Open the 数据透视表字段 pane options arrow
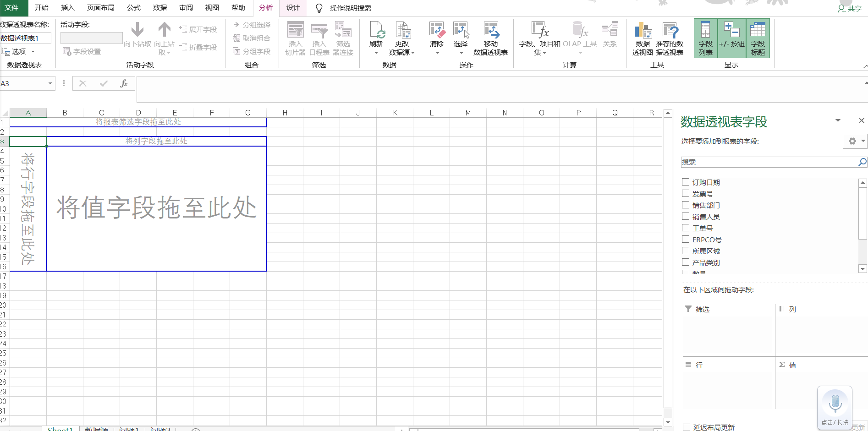Image resolution: width=868 pixels, height=431 pixels. pos(838,120)
